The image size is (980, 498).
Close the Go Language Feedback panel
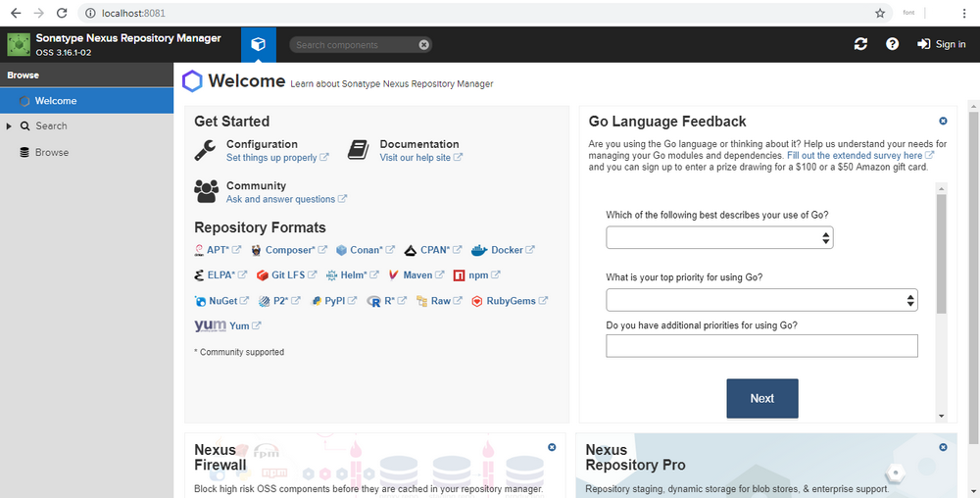point(943,122)
